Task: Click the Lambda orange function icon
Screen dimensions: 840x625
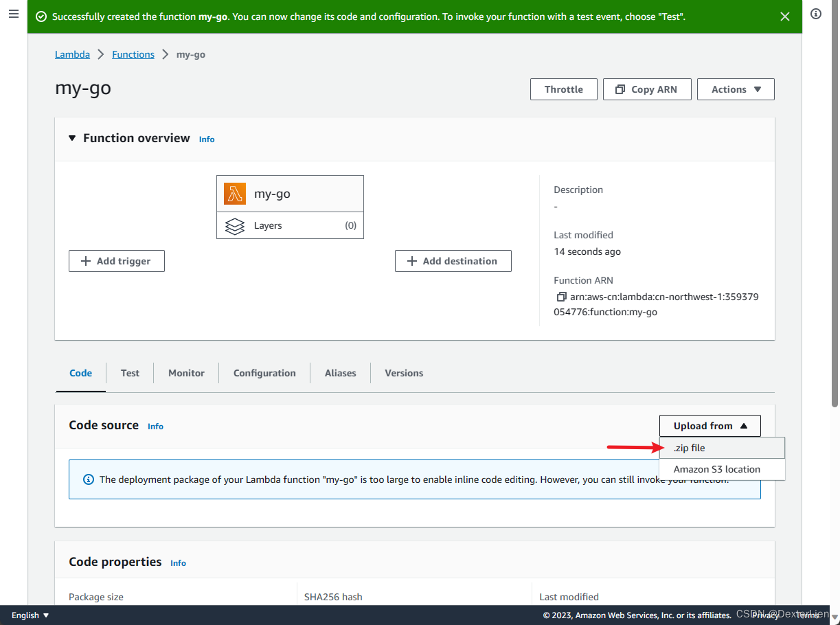Action: pyautogui.click(x=235, y=194)
